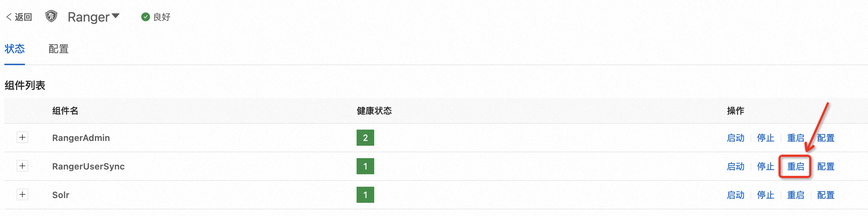Go back using the 返回 arrow
868x216 pixels.
[19, 17]
